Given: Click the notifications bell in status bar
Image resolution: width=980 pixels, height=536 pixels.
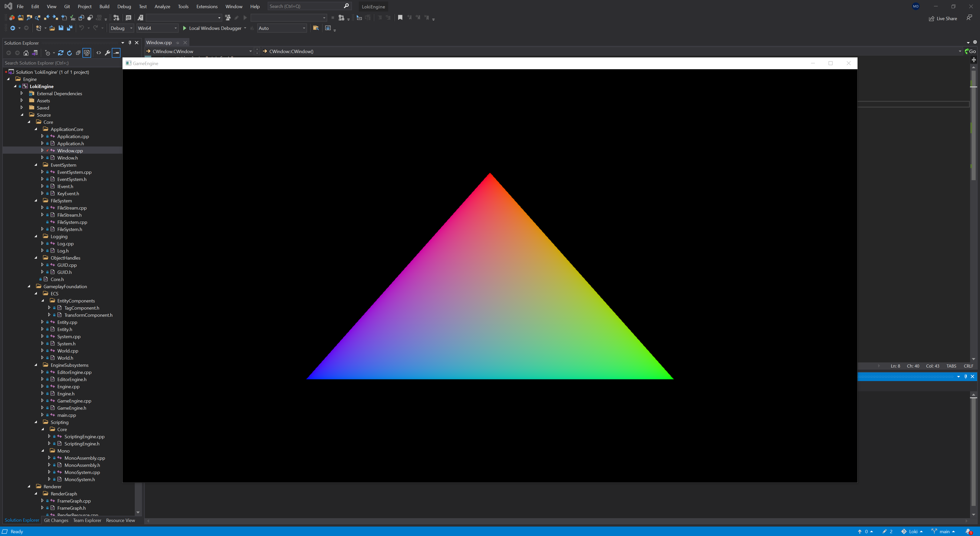Looking at the screenshot, I should (x=969, y=531).
